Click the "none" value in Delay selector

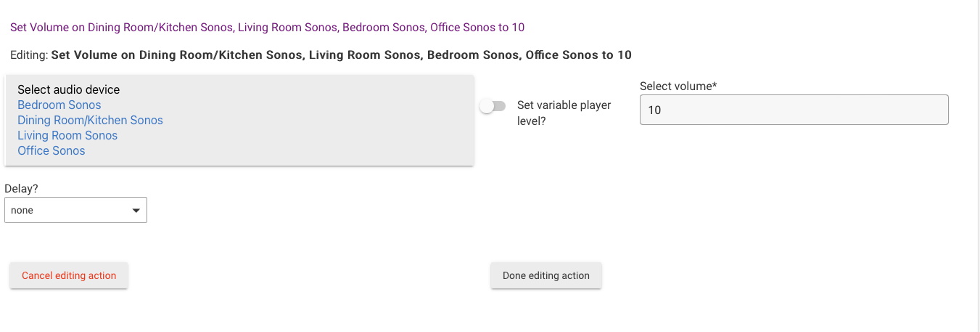(x=22, y=211)
